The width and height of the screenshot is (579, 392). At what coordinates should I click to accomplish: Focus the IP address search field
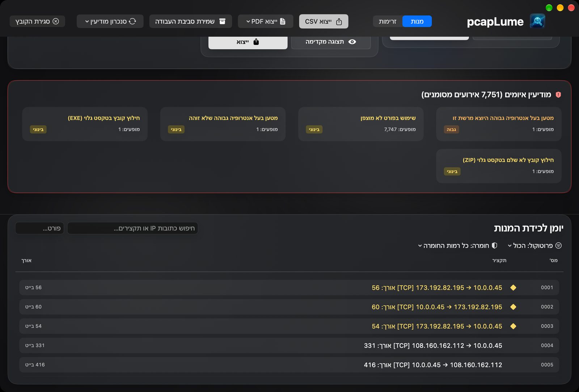pyautogui.click(x=132, y=228)
